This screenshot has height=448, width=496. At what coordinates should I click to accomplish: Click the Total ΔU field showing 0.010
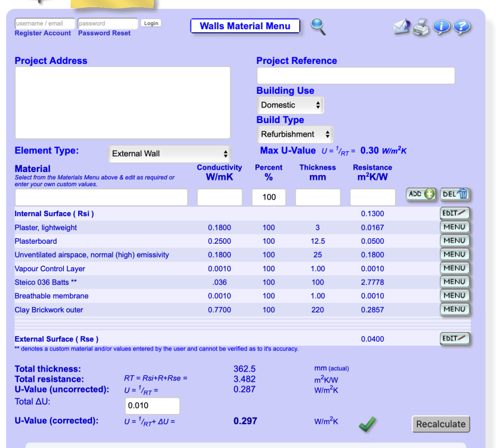(152, 406)
